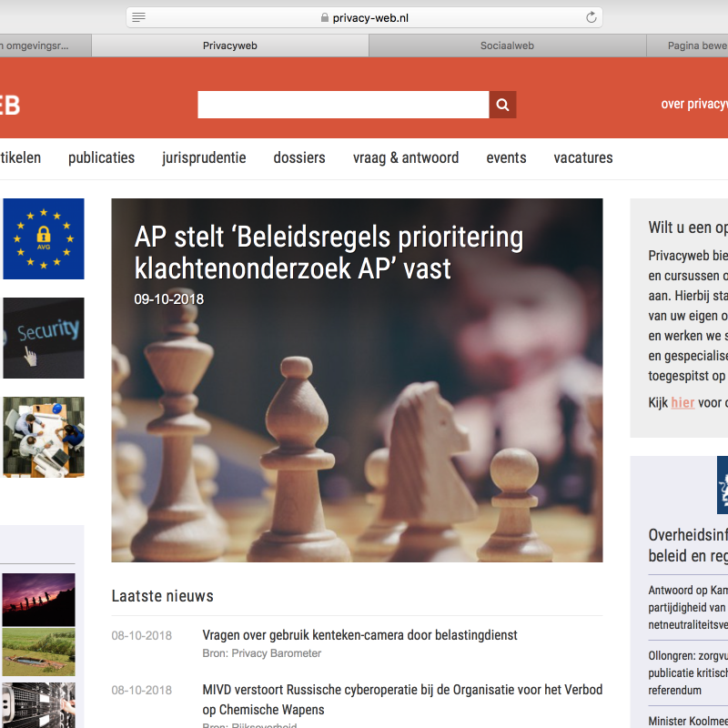Viewport: 728px width, 728px height.
Task: Switch to the Sociaalweb tab
Action: tap(507, 45)
